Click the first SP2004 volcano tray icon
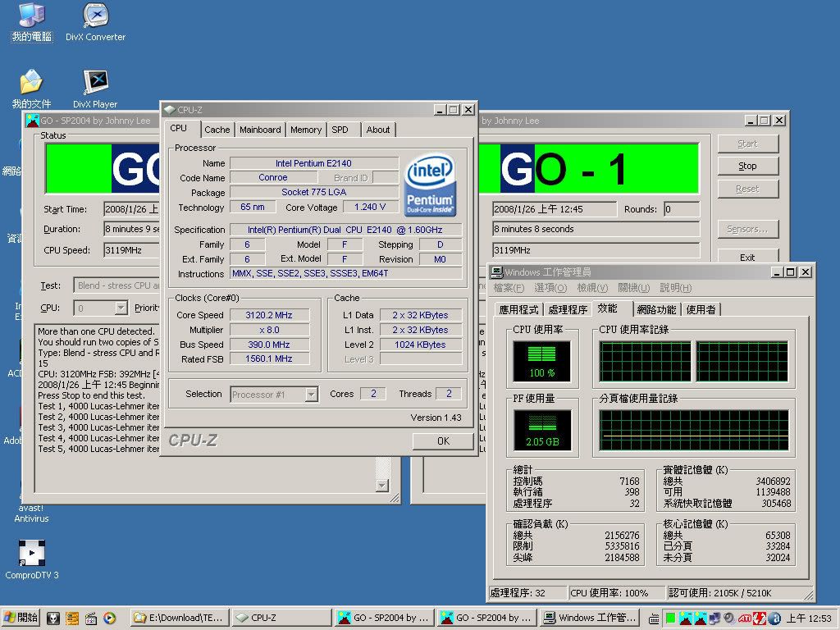 685,619
